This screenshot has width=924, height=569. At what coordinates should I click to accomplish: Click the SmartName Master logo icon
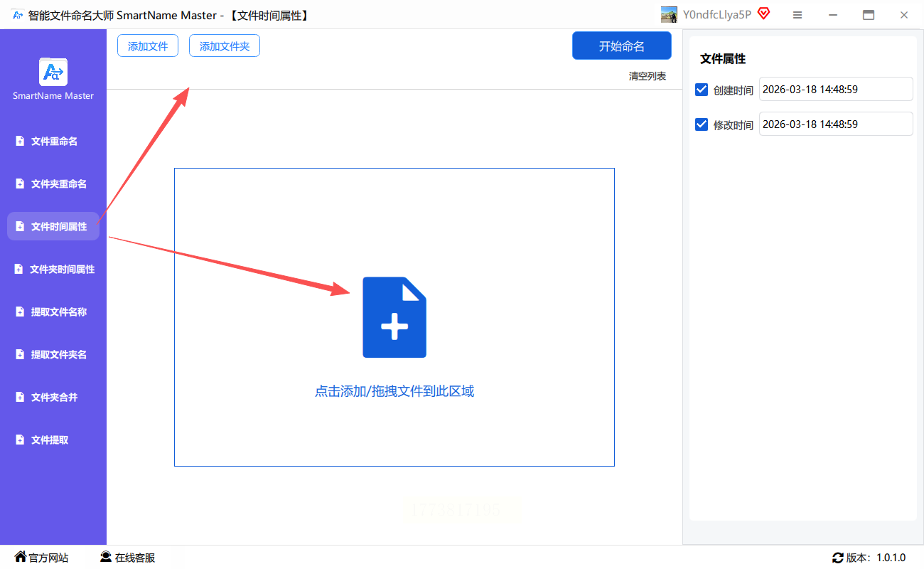[x=53, y=72]
